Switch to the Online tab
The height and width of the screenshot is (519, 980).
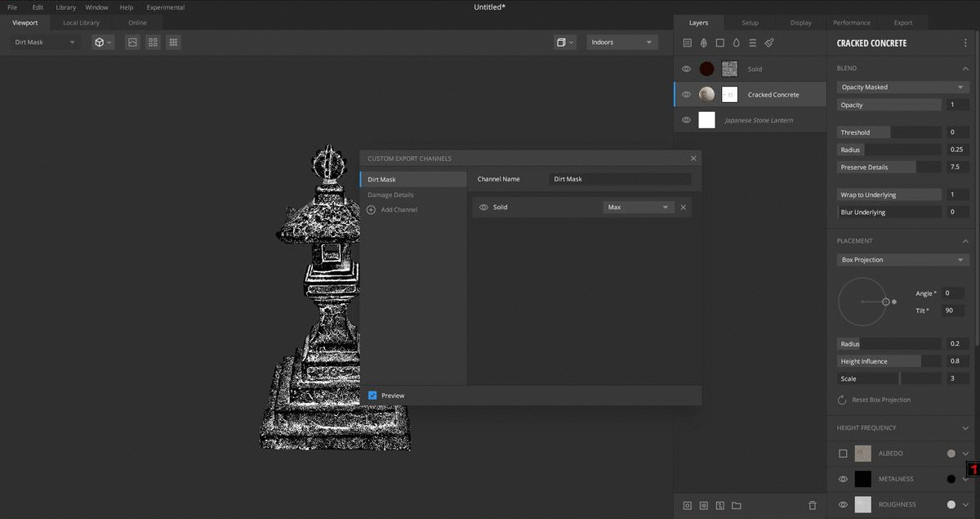(137, 23)
